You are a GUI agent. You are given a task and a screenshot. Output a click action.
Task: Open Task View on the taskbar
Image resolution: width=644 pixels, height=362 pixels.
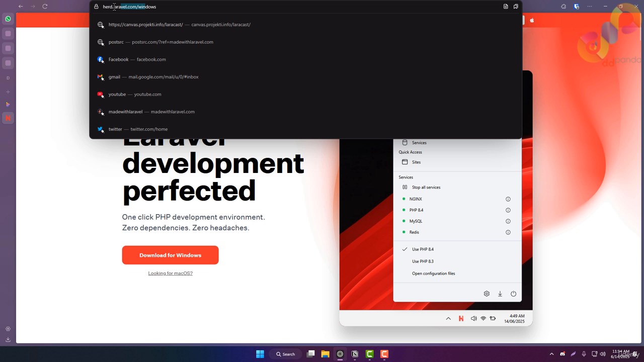point(311,354)
